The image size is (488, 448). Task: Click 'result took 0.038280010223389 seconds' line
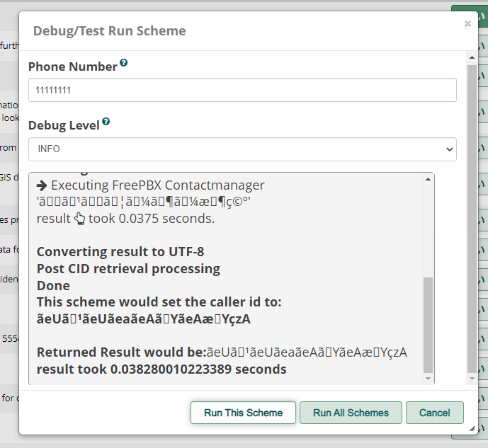point(161,369)
